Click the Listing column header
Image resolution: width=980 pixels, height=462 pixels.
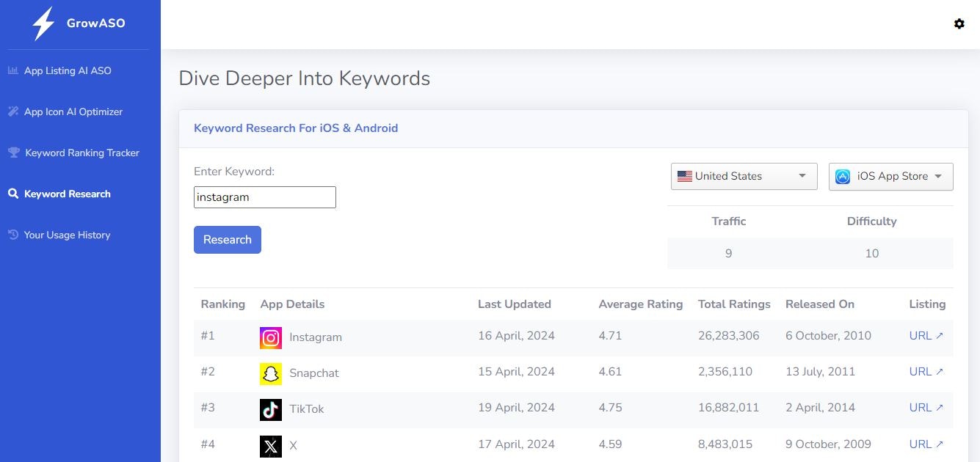point(928,304)
